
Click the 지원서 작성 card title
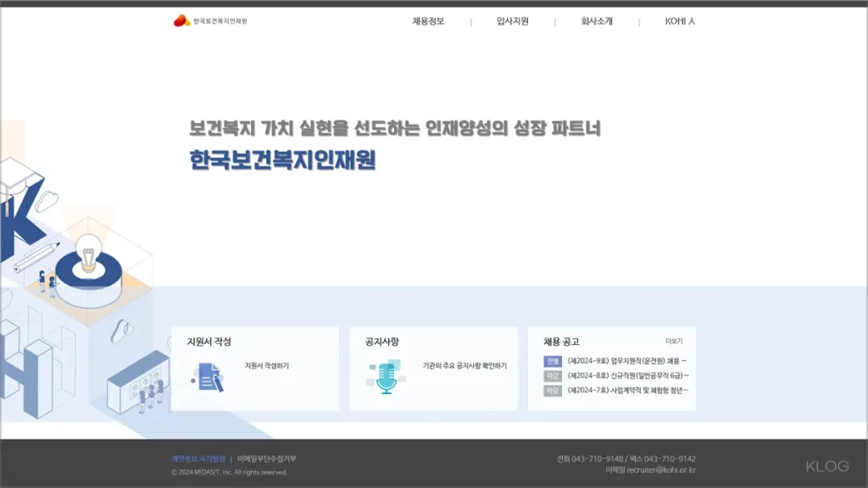click(x=209, y=341)
